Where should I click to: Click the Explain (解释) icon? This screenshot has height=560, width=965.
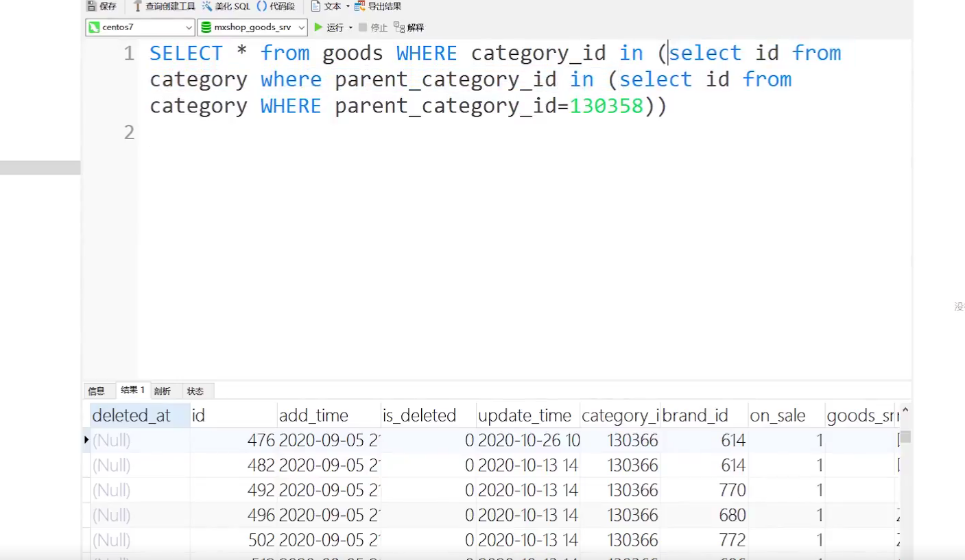[399, 27]
